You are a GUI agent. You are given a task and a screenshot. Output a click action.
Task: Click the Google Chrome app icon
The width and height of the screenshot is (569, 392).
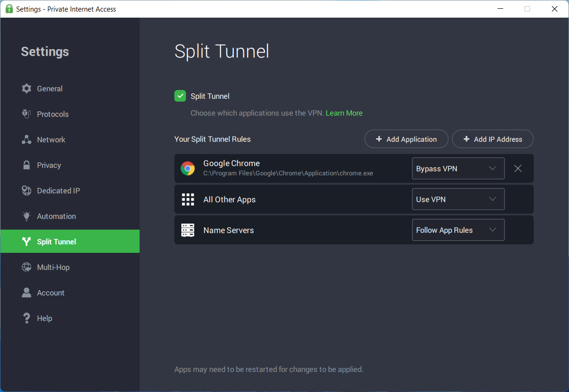(188, 168)
